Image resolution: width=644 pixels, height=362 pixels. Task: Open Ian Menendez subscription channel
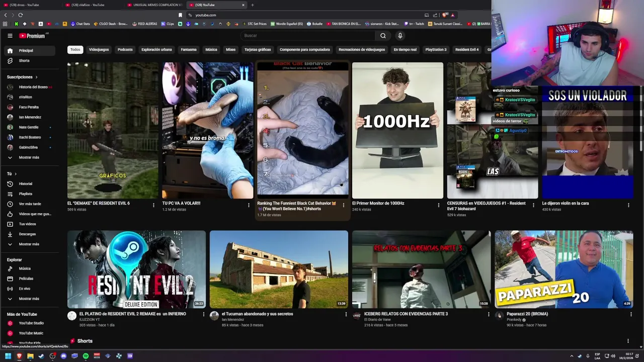pos(30,117)
